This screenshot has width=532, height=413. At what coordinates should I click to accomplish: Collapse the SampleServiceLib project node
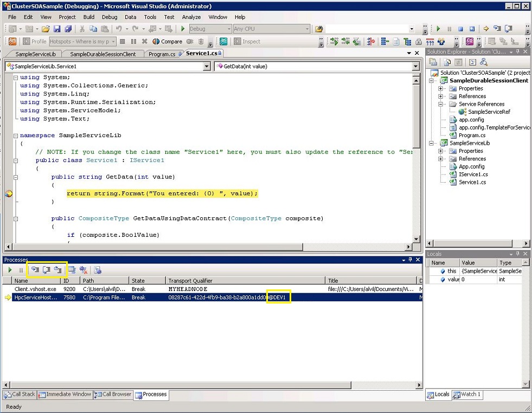[x=431, y=143]
